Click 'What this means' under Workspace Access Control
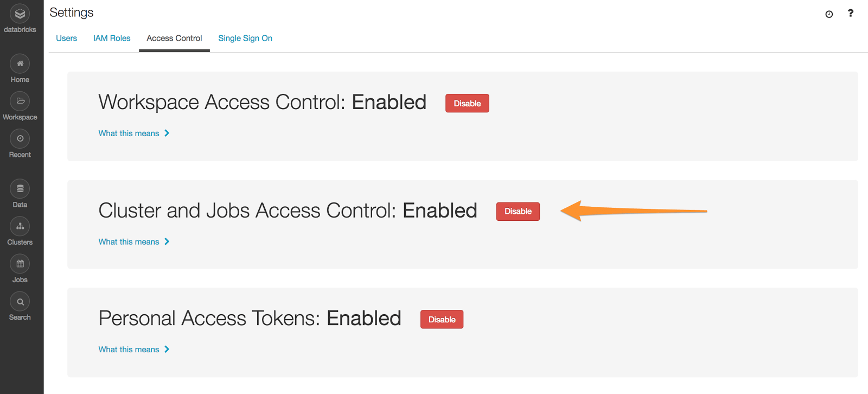The height and width of the screenshot is (394, 868). pyautogui.click(x=129, y=133)
